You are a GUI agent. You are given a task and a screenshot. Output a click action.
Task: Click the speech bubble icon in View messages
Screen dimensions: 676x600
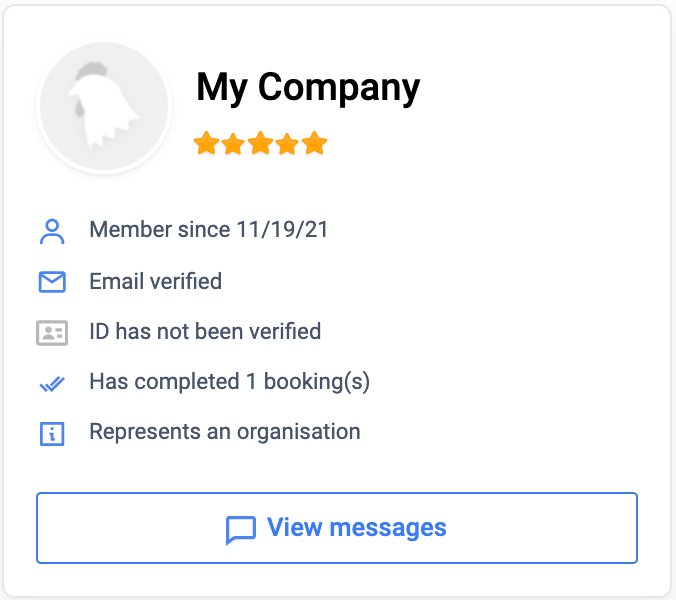point(241,529)
